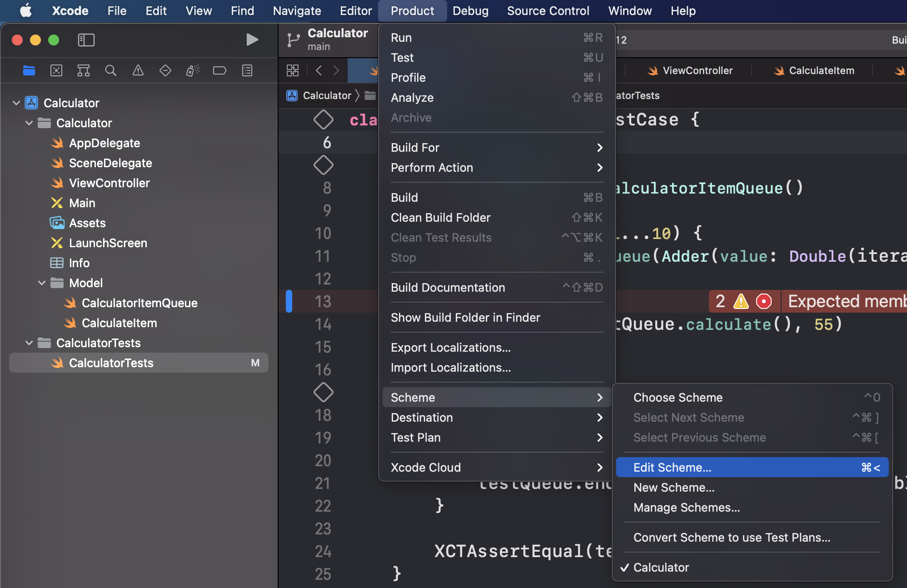
Task: Collapse the Calculator project root
Action: pos(16,103)
